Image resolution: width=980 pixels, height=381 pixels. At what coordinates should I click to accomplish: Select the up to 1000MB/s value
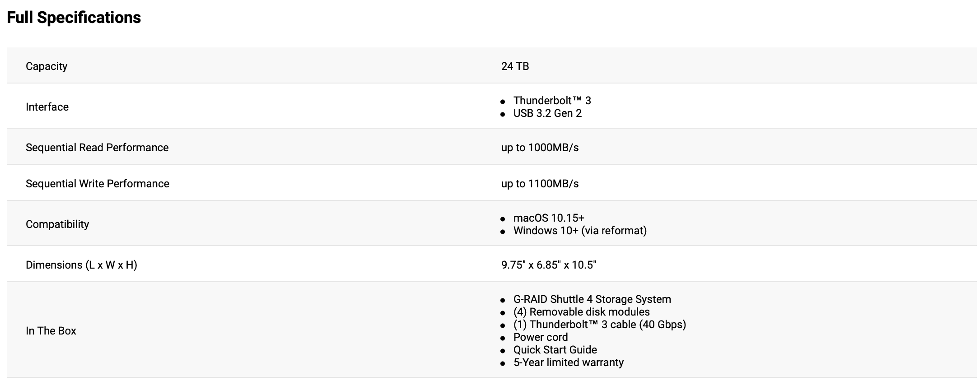[540, 148]
